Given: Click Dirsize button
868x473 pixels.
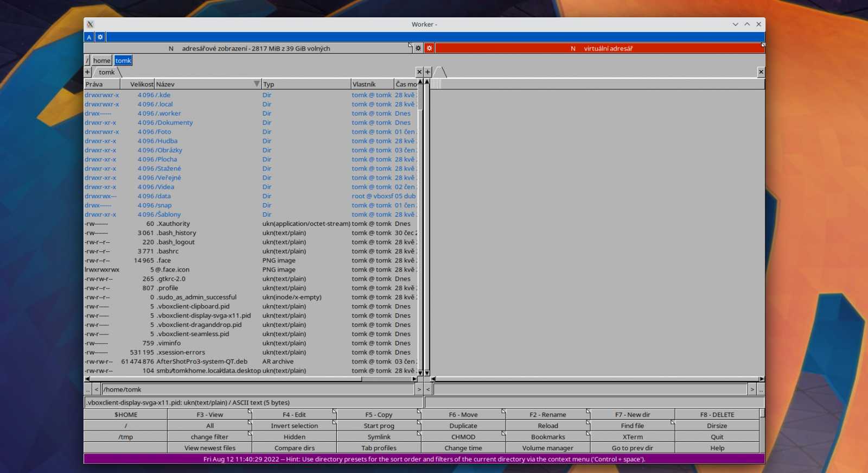Looking at the screenshot, I should point(717,426).
